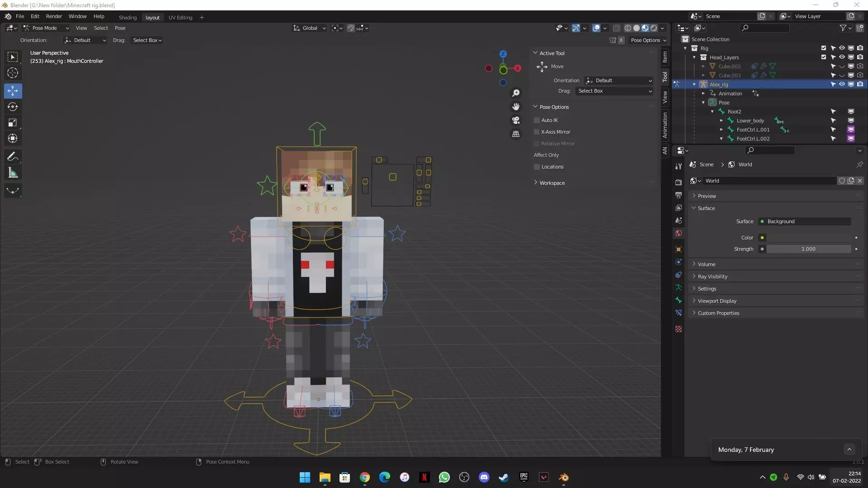868x488 pixels.
Task: Open the Object Data armature properties tab
Action: tap(678, 287)
